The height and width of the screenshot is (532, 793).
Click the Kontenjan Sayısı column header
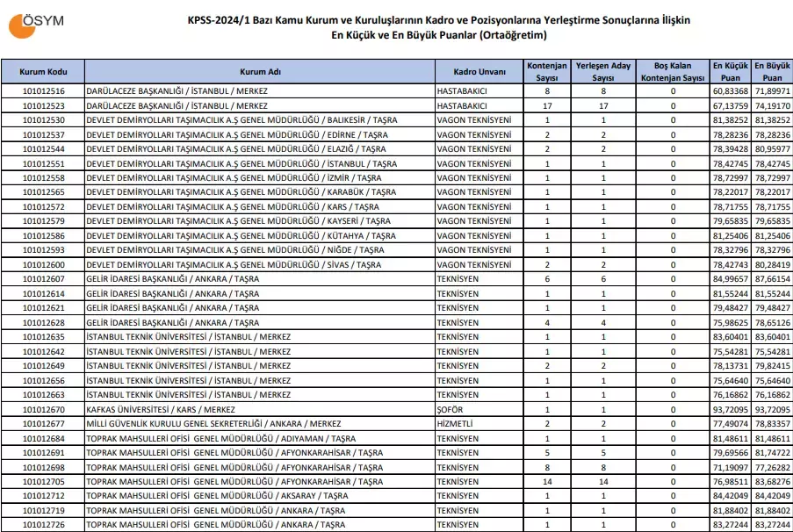tap(547, 71)
